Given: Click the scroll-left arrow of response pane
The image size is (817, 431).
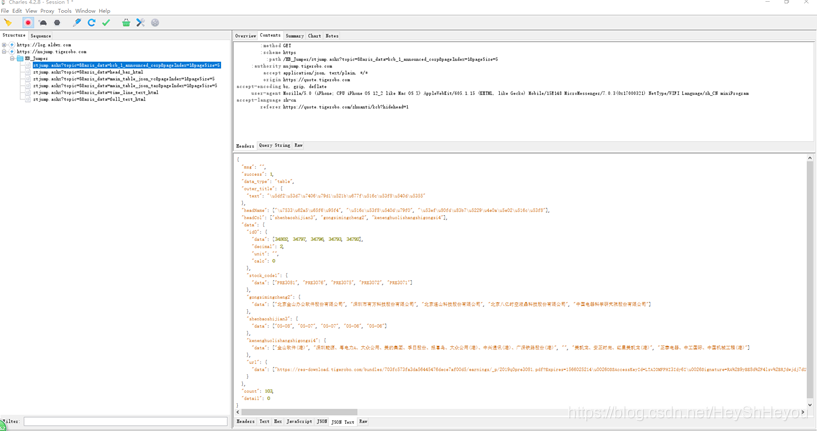Looking at the screenshot, I should [x=238, y=412].
